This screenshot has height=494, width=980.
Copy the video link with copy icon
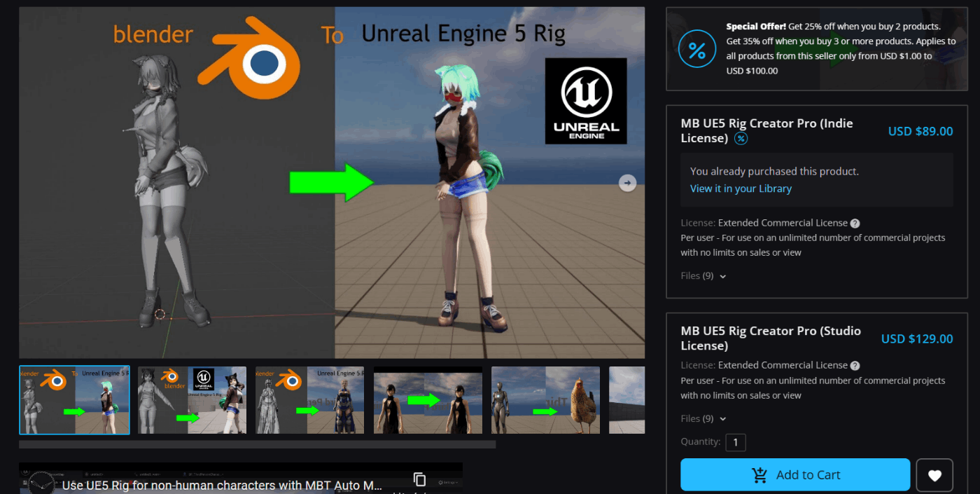419,479
